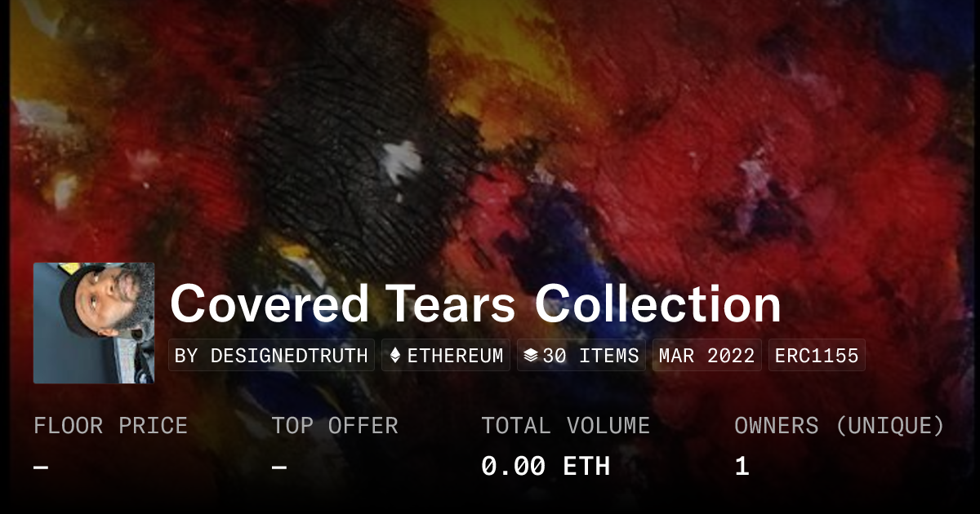Click the TOTAL VOLUME label
Image resolution: width=980 pixels, height=514 pixels.
tap(565, 426)
